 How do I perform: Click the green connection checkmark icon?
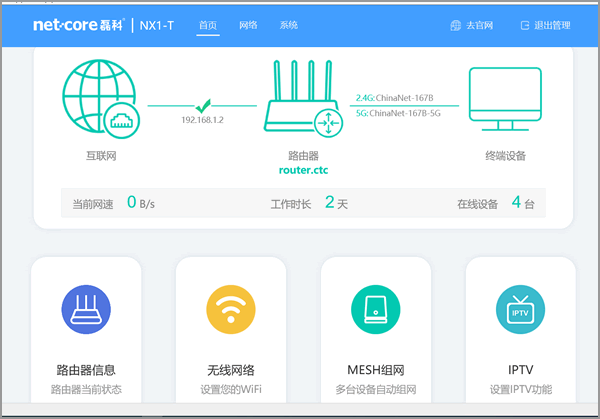click(203, 104)
